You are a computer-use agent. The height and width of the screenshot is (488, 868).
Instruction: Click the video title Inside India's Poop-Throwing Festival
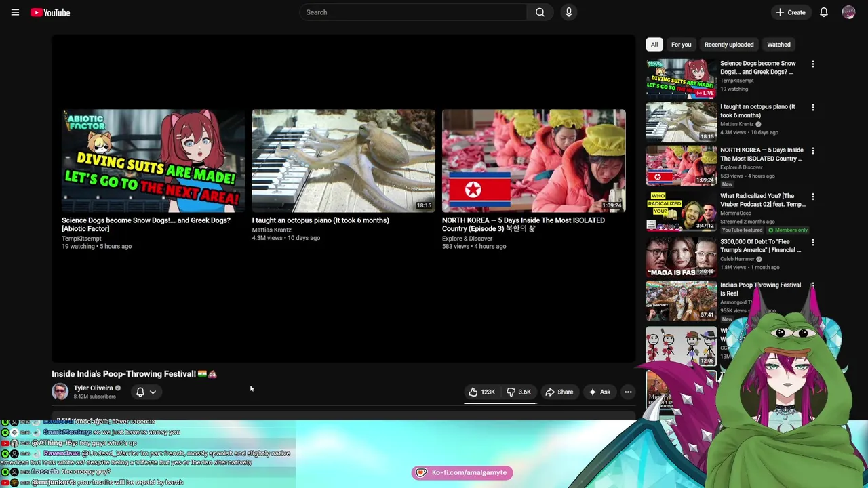(x=134, y=374)
